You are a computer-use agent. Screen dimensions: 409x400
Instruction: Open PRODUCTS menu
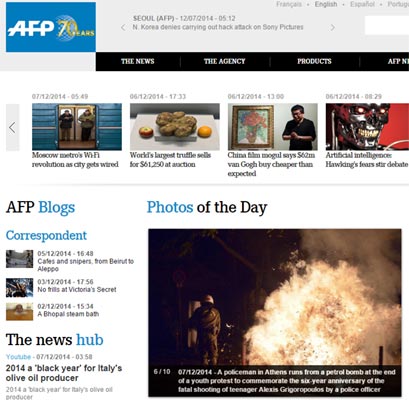[314, 61]
